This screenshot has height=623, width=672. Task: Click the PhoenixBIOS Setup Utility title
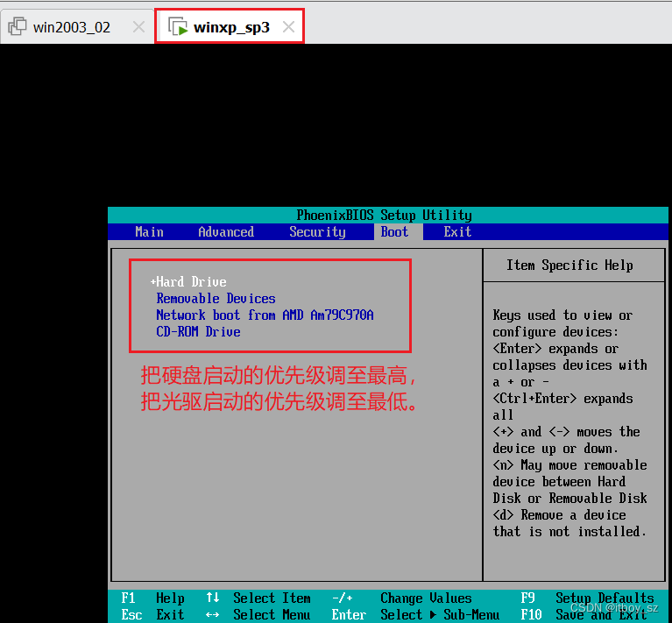pos(384,215)
